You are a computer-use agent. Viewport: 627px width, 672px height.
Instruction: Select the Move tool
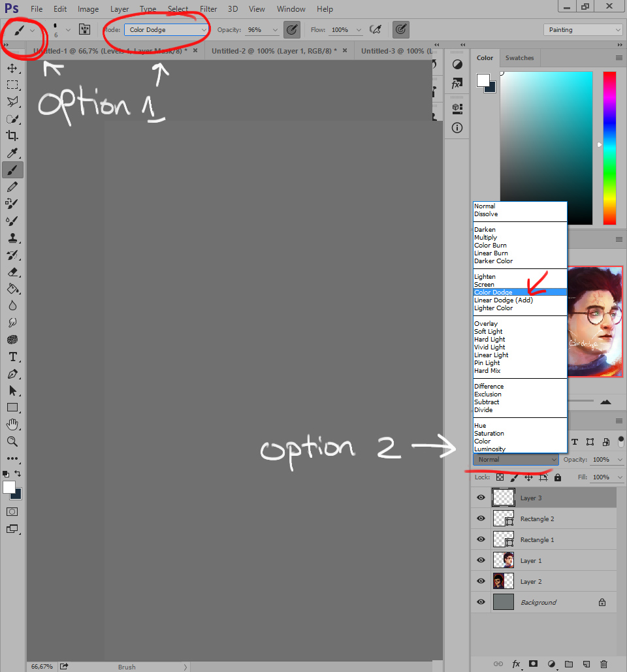click(12, 68)
